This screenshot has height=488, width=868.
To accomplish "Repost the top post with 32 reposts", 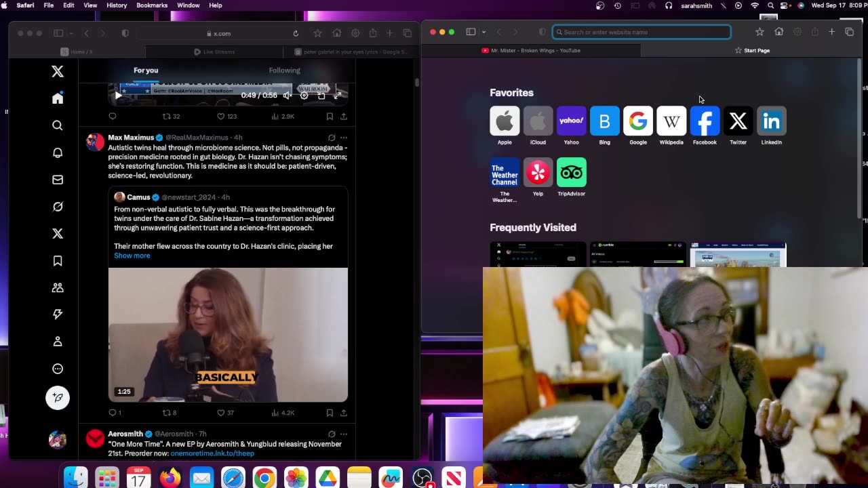I will [x=171, y=117].
